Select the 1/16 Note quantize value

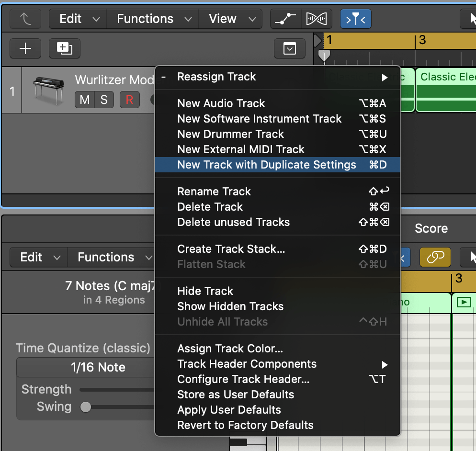(98, 367)
